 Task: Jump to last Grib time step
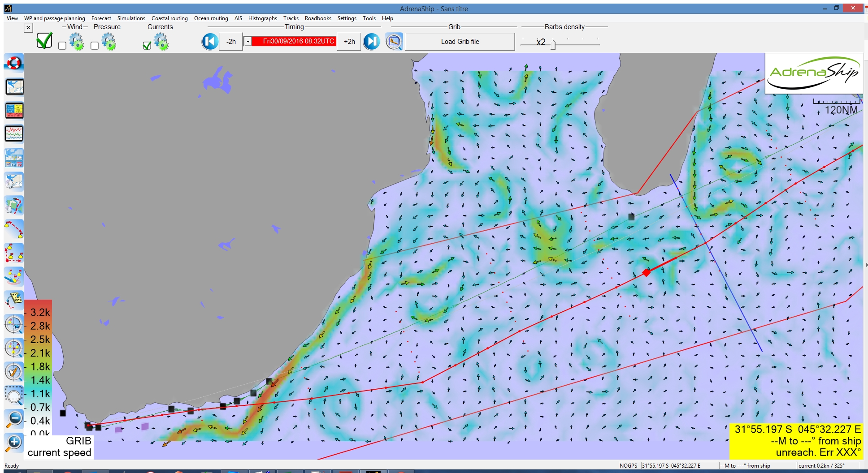[371, 42]
